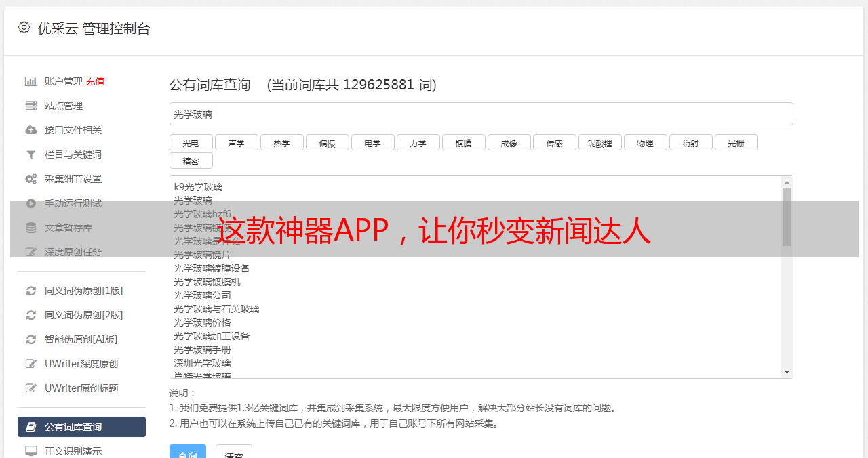868x458 pixels.
Task: Click the cloud upload icon for 接口文件相关
Action: click(31, 130)
